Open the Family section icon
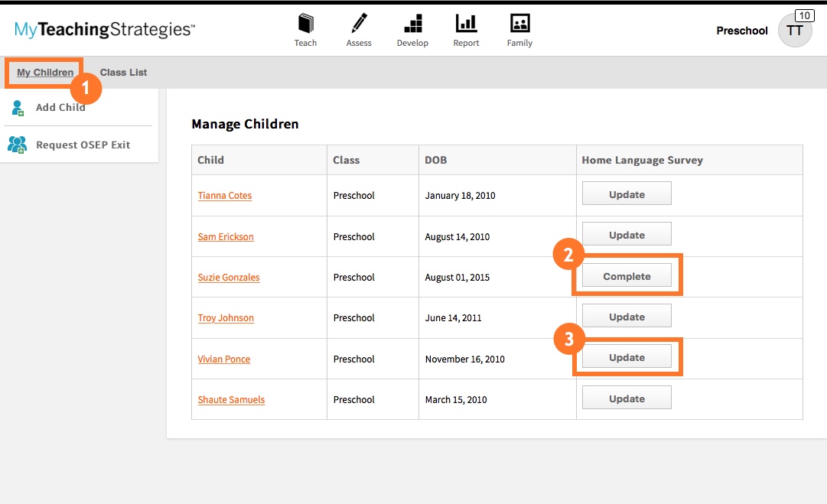The height and width of the screenshot is (504, 827). 519,23
